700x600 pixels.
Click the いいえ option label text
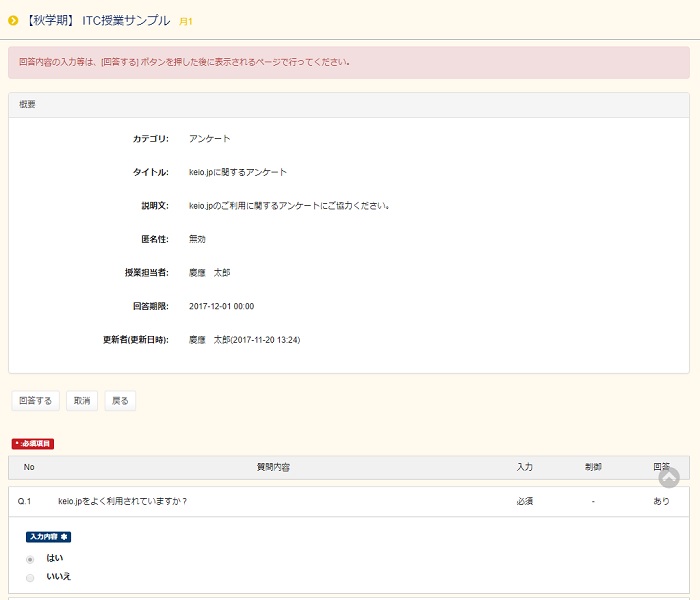(59, 577)
